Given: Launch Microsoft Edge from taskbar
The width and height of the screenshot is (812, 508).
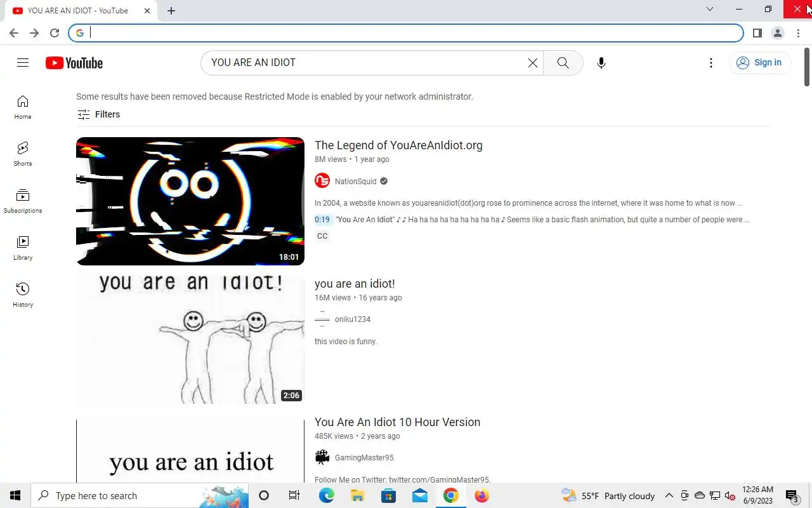Looking at the screenshot, I should pyautogui.click(x=327, y=496).
